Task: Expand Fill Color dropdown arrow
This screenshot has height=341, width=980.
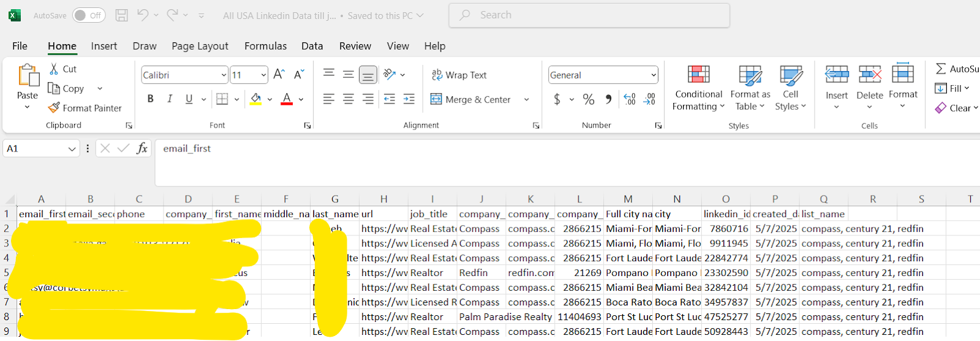Action: tap(269, 99)
